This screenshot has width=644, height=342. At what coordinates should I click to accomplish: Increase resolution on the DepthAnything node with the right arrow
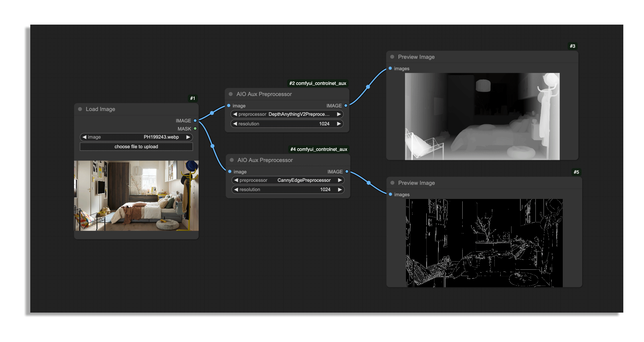tap(339, 124)
